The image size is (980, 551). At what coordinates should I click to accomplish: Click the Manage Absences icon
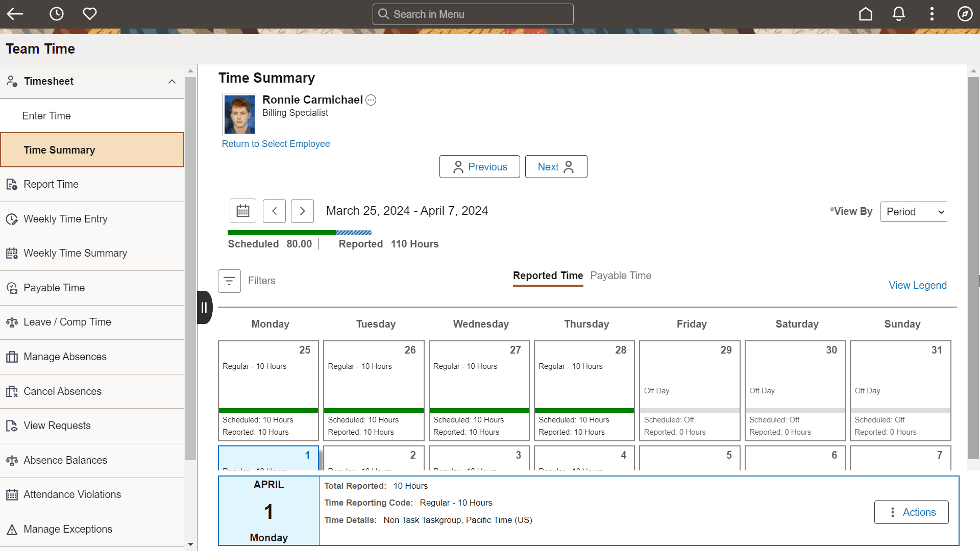click(x=12, y=357)
